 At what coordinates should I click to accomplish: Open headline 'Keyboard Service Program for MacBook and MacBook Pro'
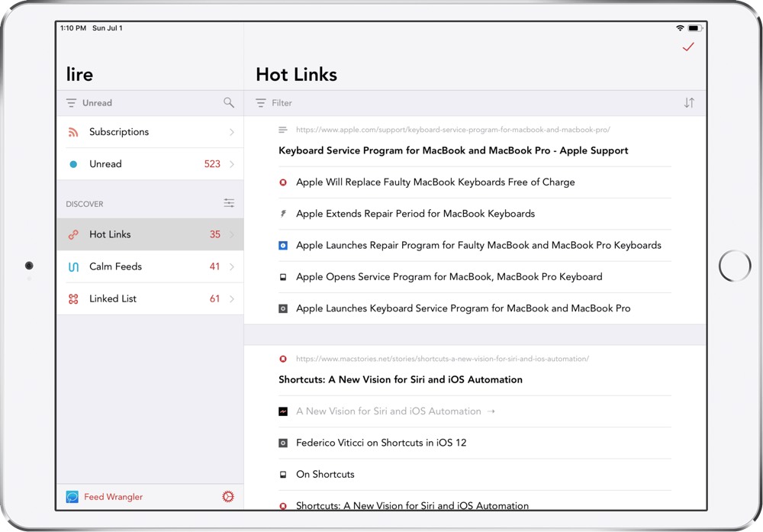(453, 150)
